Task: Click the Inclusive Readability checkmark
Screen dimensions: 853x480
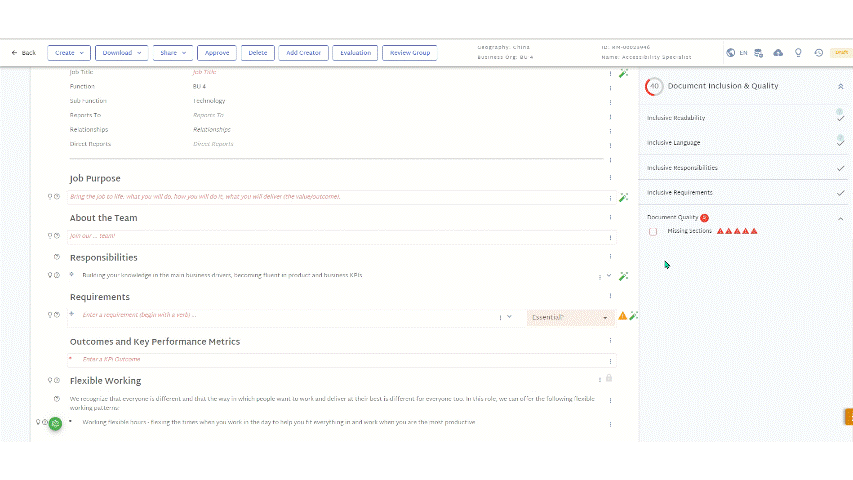Action: [x=840, y=118]
